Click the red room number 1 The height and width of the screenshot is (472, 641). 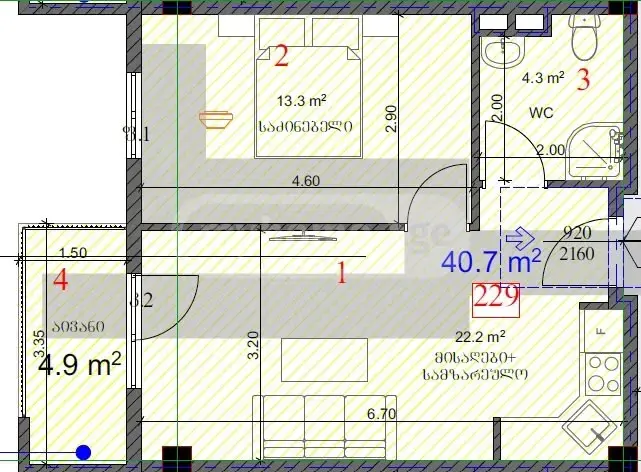pyautogui.click(x=341, y=273)
